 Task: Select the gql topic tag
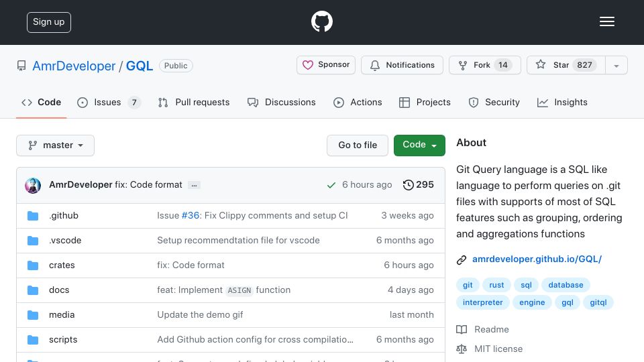click(x=568, y=302)
